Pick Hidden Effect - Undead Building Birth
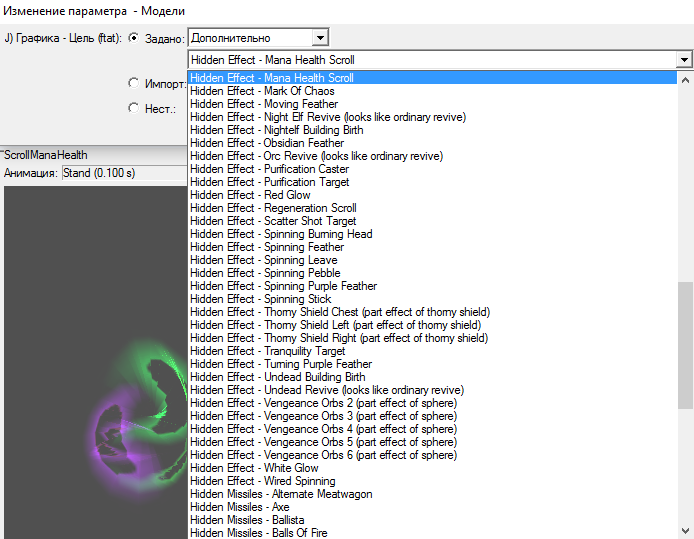This screenshot has height=539, width=694. [432, 377]
